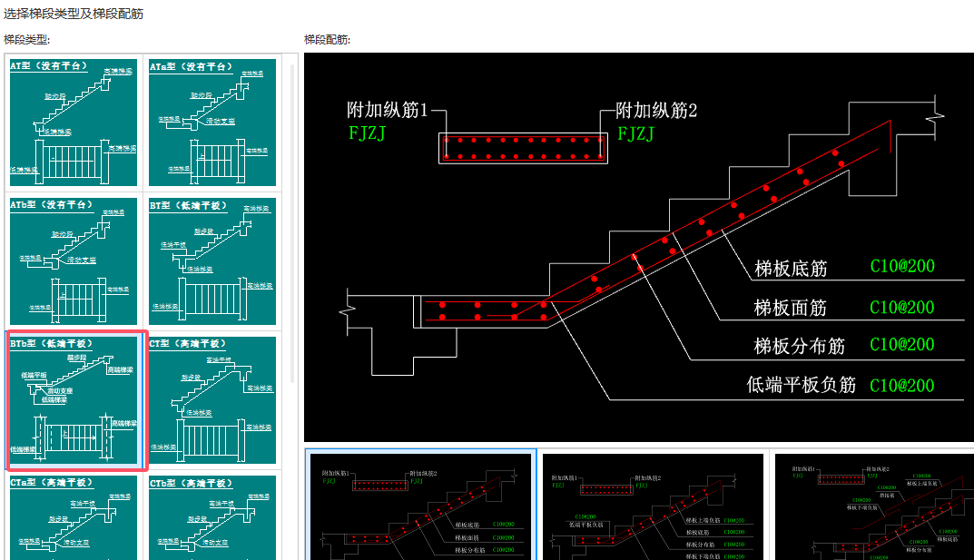
Task: Click the 低端平板负筋 label in the large preview
Action: click(802, 385)
